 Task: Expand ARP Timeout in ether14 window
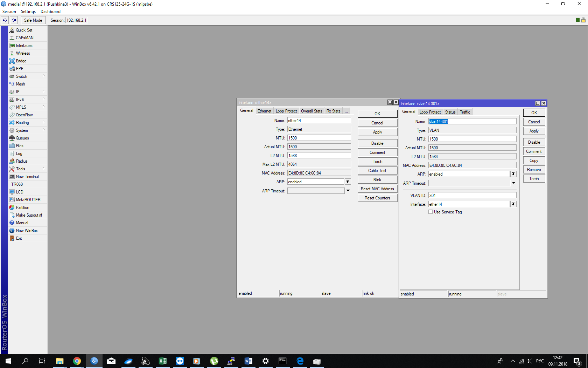tap(348, 191)
